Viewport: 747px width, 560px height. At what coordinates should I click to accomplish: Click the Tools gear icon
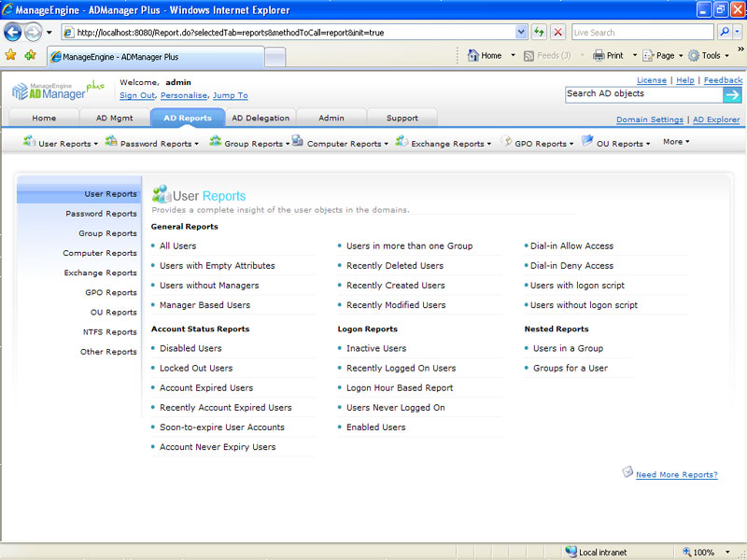point(694,56)
